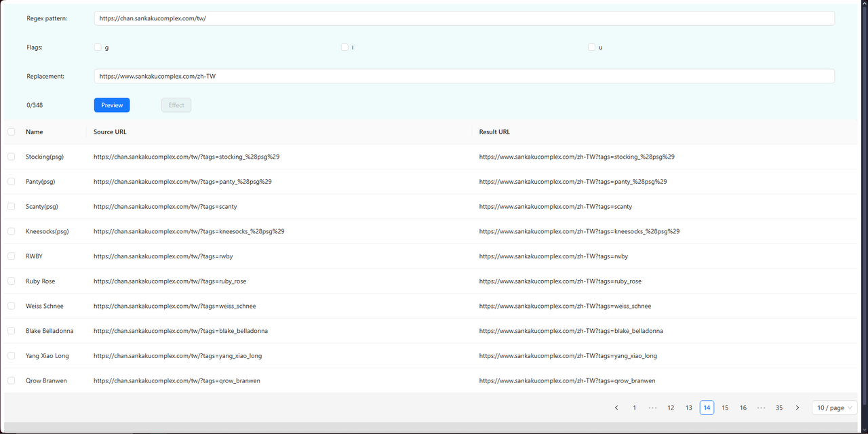Go to page 12
The image size is (868, 434).
tap(671, 408)
